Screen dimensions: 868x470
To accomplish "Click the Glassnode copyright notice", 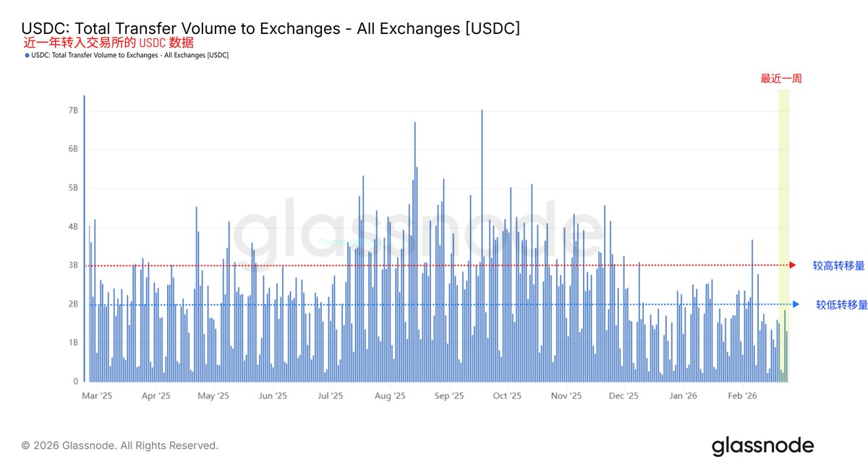I will [x=120, y=445].
